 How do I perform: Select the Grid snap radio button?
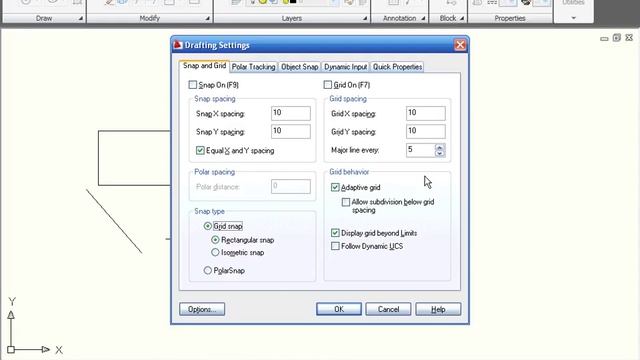[207, 226]
